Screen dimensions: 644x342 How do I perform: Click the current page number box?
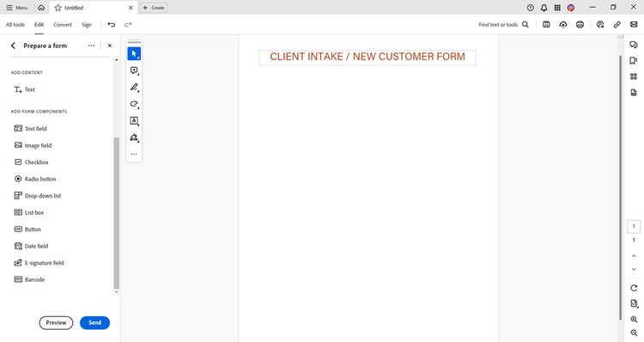pos(634,226)
